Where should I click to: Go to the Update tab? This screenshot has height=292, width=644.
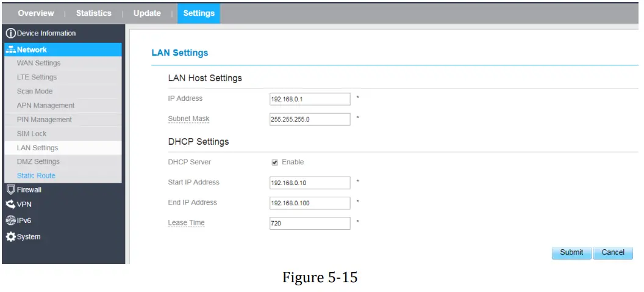(x=147, y=13)
